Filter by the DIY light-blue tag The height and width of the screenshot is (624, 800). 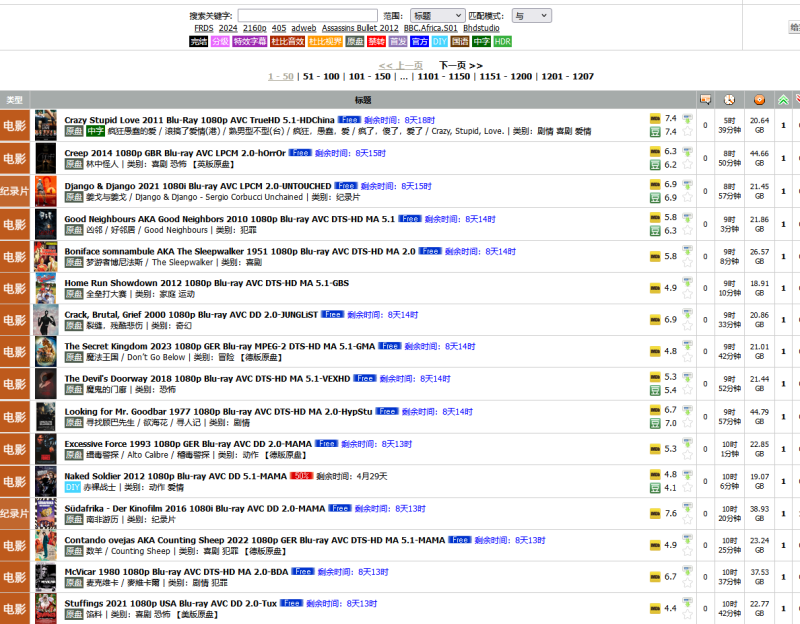[440, 41]
